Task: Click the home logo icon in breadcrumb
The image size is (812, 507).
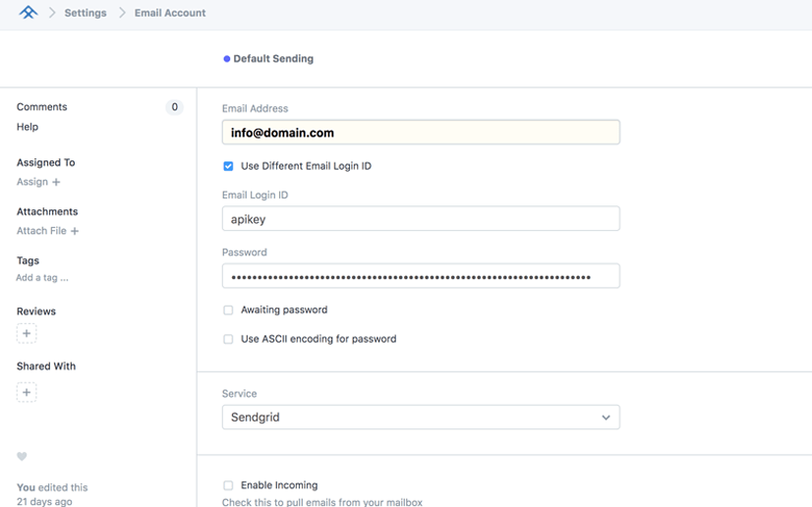Action: click(28, 13)
